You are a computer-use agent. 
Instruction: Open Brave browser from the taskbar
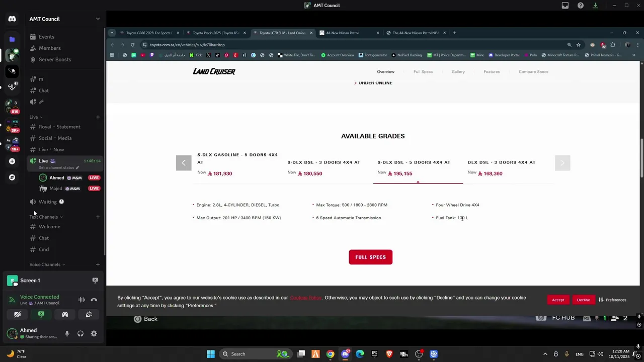pyautogui.click(x=389, y=354)
